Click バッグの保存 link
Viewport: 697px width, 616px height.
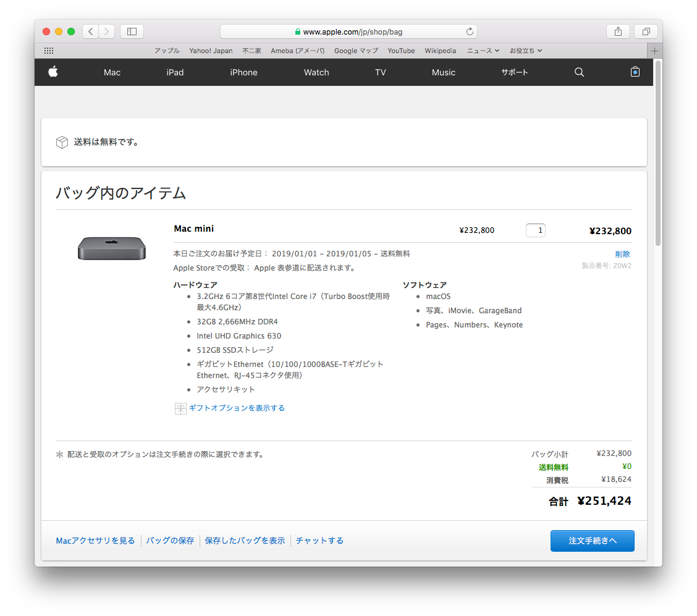[x=171, y=541]
